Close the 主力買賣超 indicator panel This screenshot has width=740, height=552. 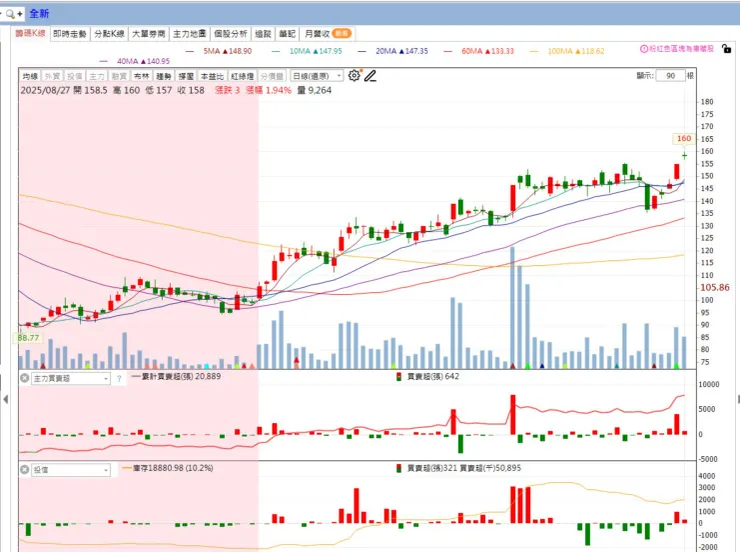coord(25,378)
